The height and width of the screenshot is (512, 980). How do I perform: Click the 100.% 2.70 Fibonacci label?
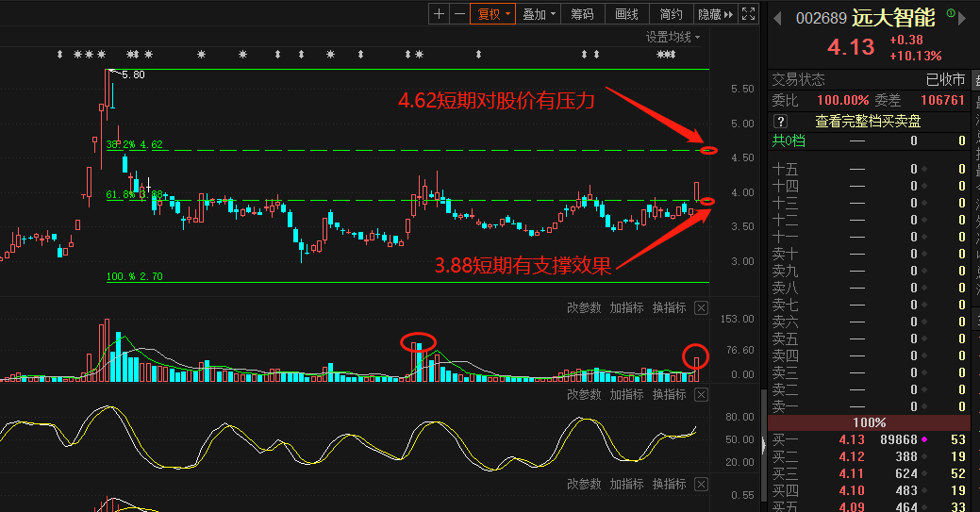coord(134,276)
